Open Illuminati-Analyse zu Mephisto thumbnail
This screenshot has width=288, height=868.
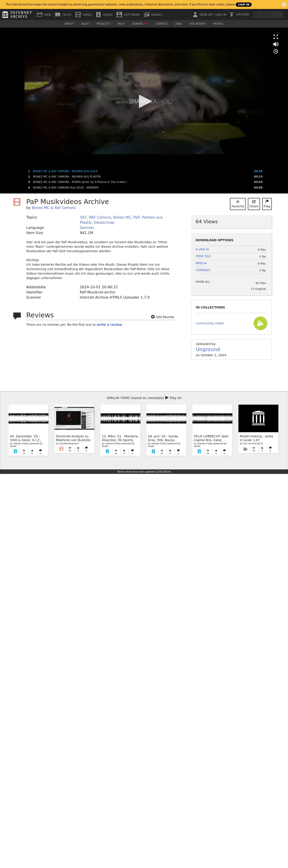(x=74, y=418)
